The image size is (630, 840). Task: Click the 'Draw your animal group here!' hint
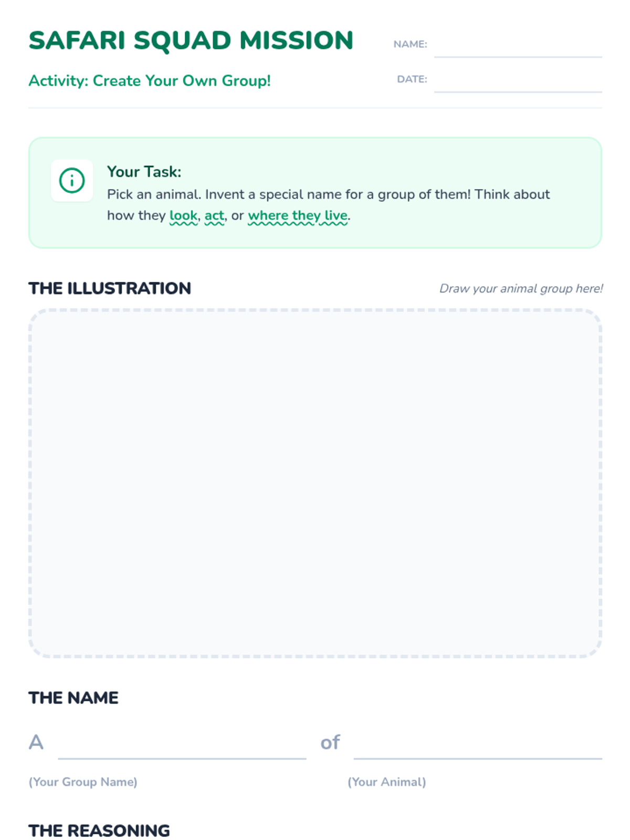click(x=521, y=288)
